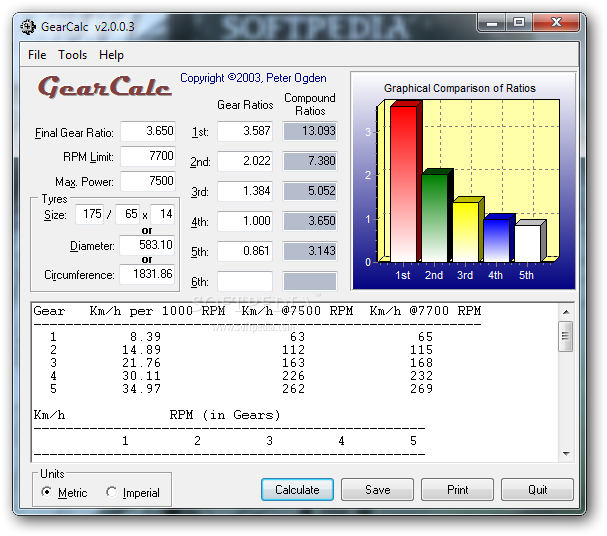Click the 34.97 value in results
This screenshot has height=536, width=607.
coord(141,389)
